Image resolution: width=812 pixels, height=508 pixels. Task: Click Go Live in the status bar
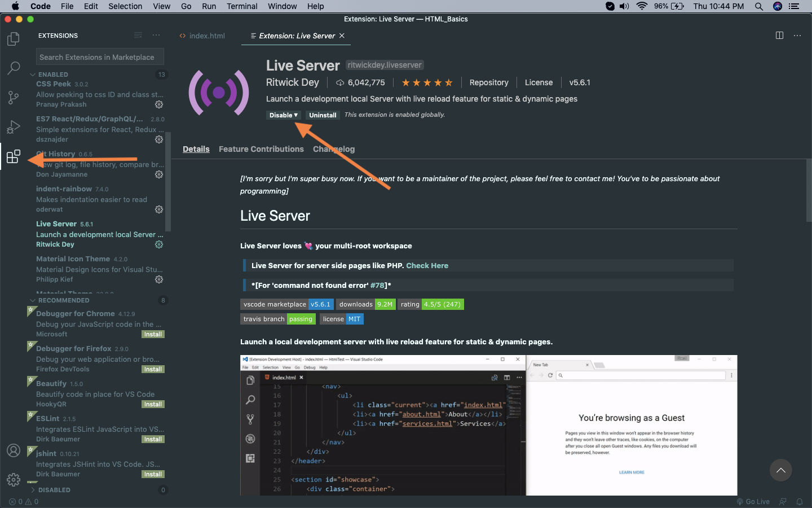[753, 501]
